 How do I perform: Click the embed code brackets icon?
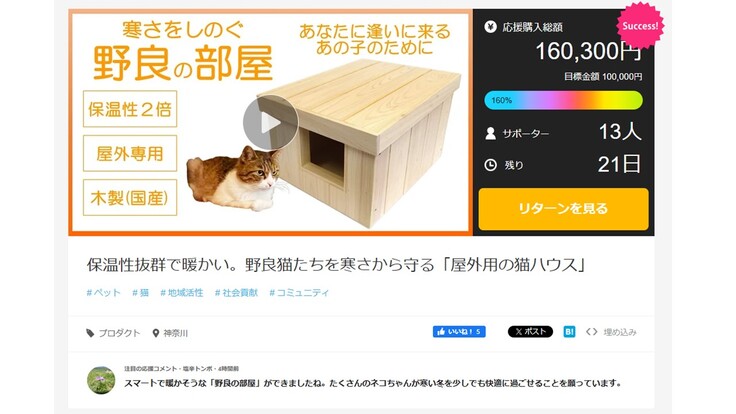[x=591, y=332]
